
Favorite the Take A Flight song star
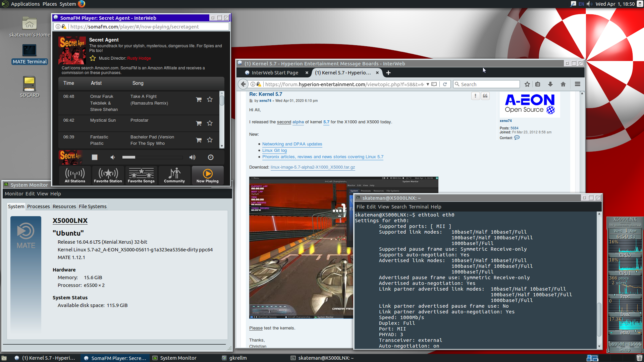pyautogui.click(x=210, y=100)
